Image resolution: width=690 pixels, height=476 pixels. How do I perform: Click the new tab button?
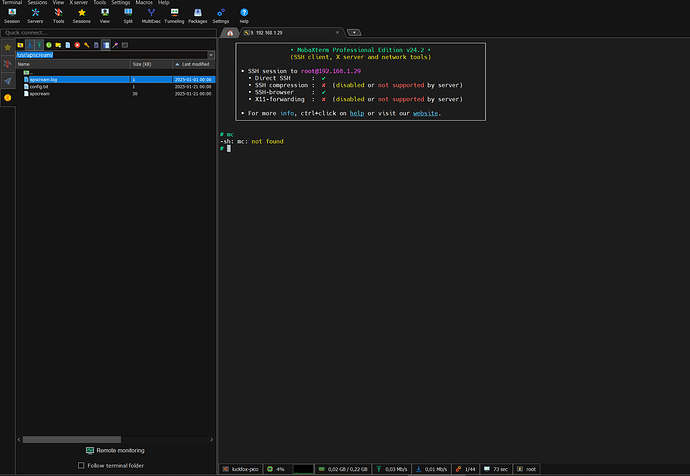click(x=354, y=33)
